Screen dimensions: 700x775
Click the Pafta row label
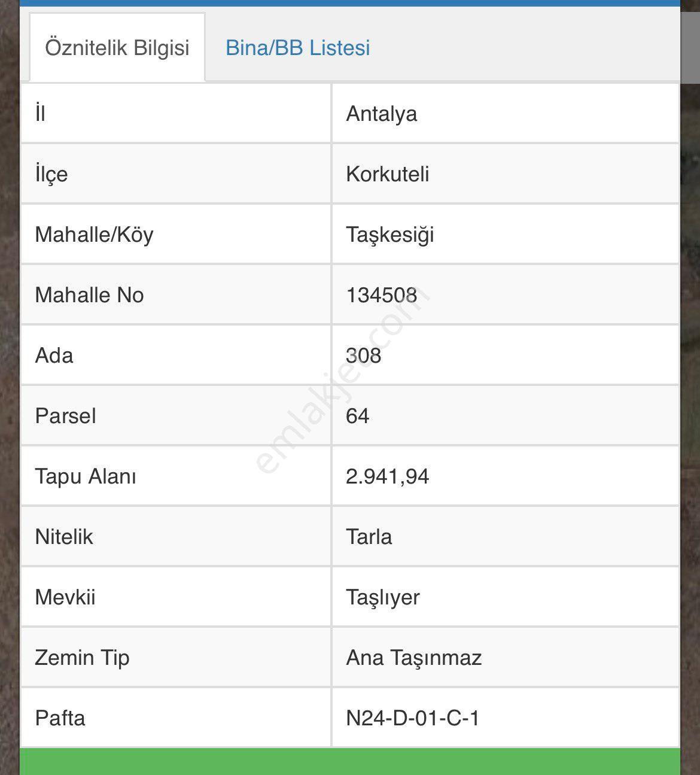point(60,718)
